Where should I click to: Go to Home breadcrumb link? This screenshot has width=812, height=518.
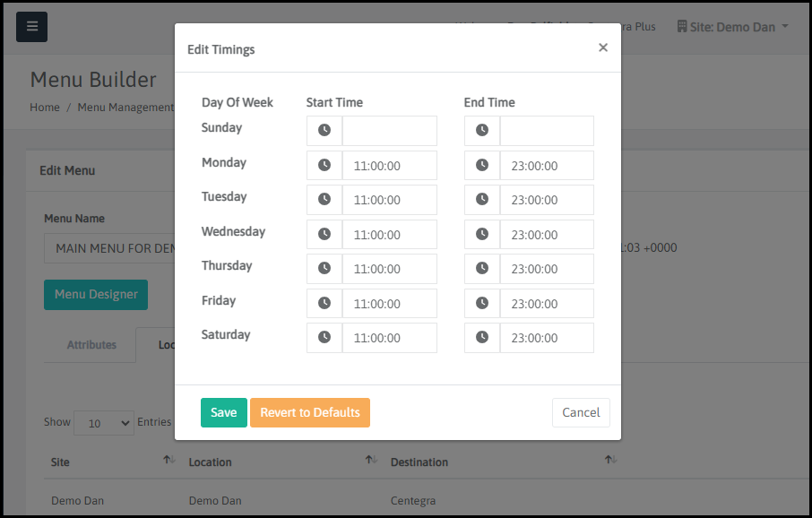(45, 108)
